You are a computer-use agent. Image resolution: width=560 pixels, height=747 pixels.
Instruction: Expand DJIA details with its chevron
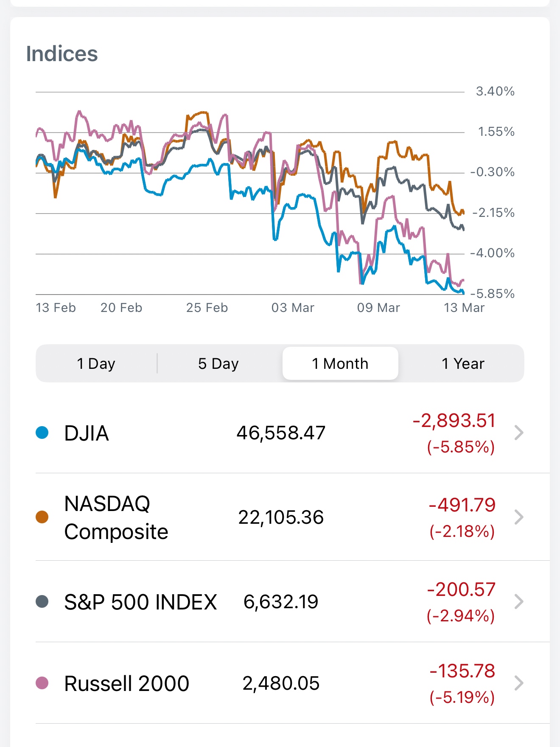[518, 433]
